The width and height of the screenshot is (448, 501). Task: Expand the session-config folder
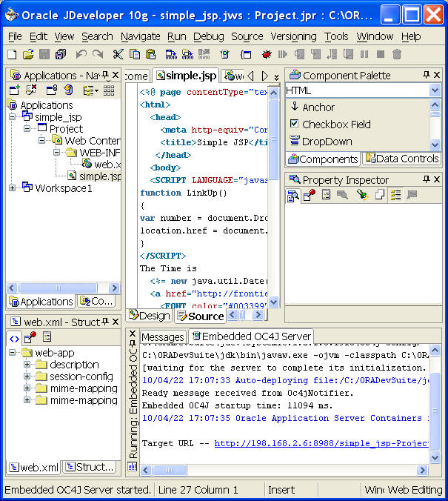(x=27, y=376)
